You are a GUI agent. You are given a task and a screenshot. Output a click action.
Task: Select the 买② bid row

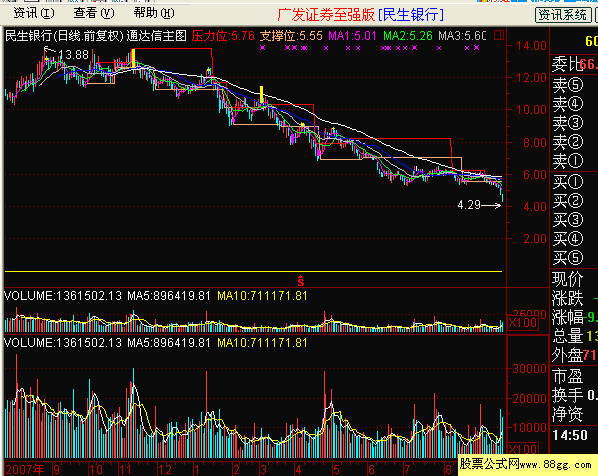point(574,201)
